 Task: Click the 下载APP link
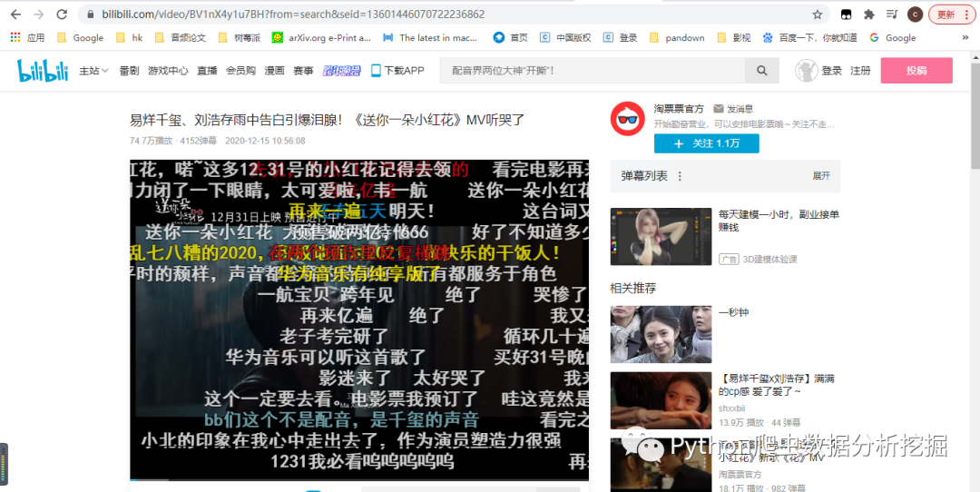tap(397, 71)
